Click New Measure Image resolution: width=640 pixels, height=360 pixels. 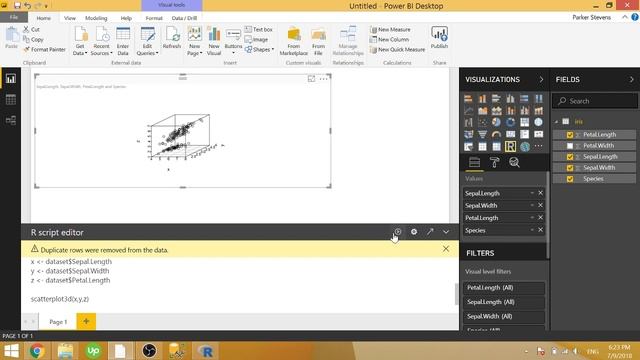click(x=390, y=29)
